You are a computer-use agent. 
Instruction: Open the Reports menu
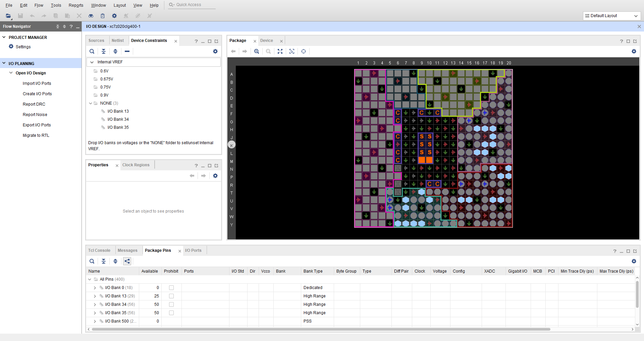pos(76,5)
